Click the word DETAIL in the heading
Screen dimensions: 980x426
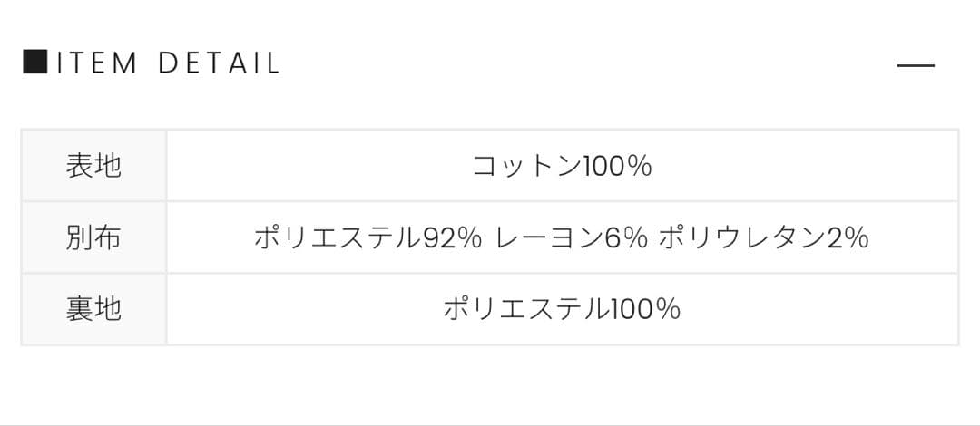[x=219, y=63]
